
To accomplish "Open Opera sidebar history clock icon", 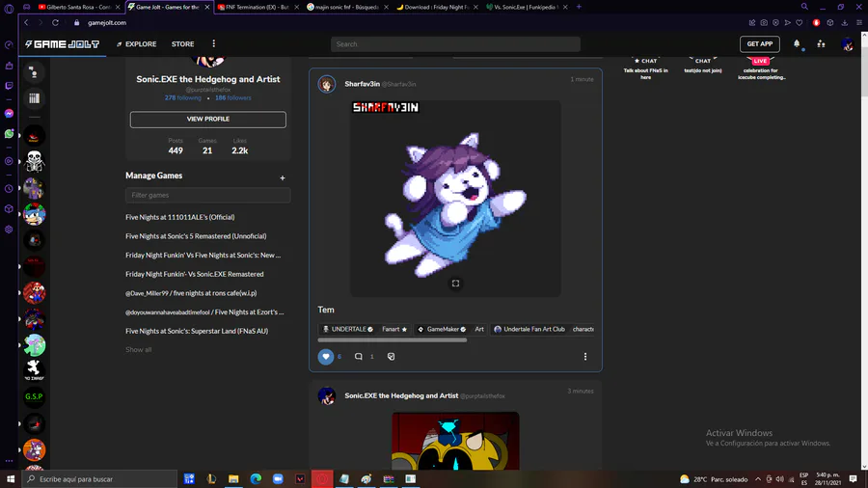I will click(9, 189).
